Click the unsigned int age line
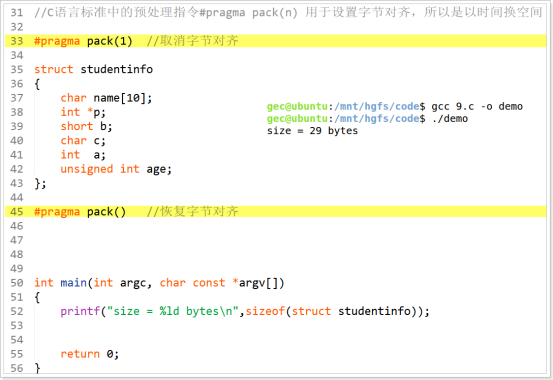The width and height of the screenshot is (553, 380). (x=116, y=169)
